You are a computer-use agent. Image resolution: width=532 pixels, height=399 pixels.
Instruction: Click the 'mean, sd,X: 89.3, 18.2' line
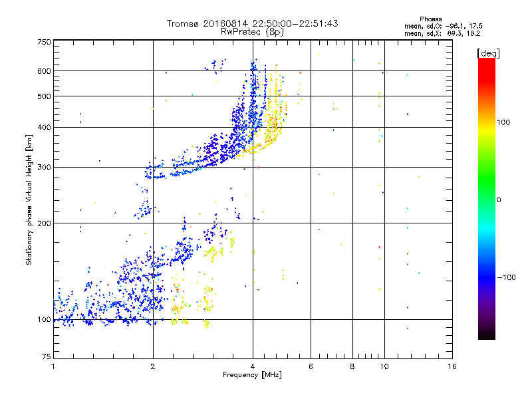click(442, 33)
